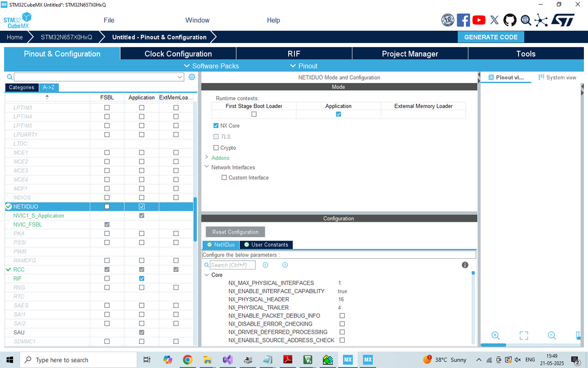
Task: Collapse the Core parameters group
Action: 207,274
